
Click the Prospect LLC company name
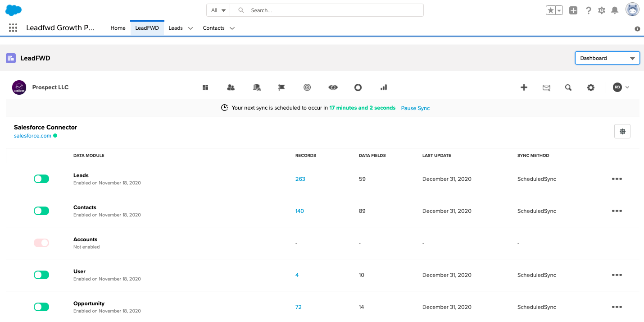tap(50, 87)
